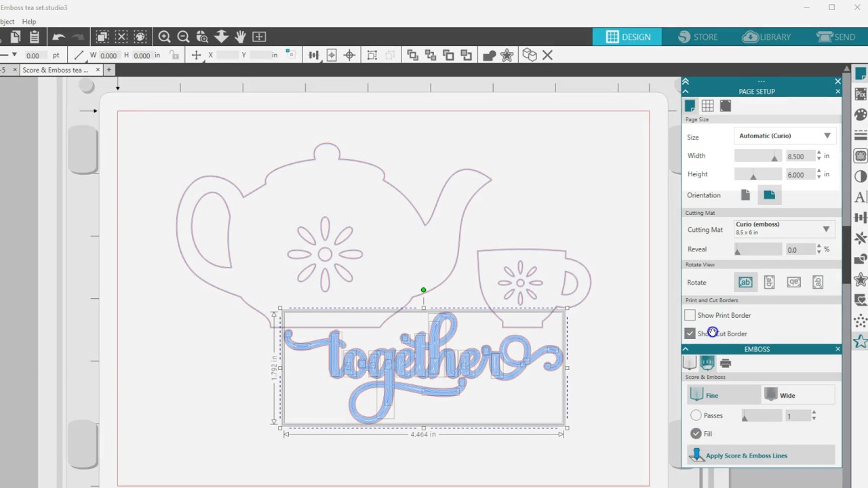
Task: Open the Help menu
Action: coord(28,22)
